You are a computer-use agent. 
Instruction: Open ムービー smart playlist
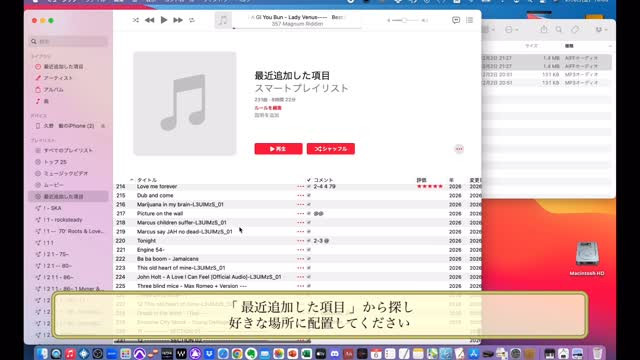(x=53, y=185)
